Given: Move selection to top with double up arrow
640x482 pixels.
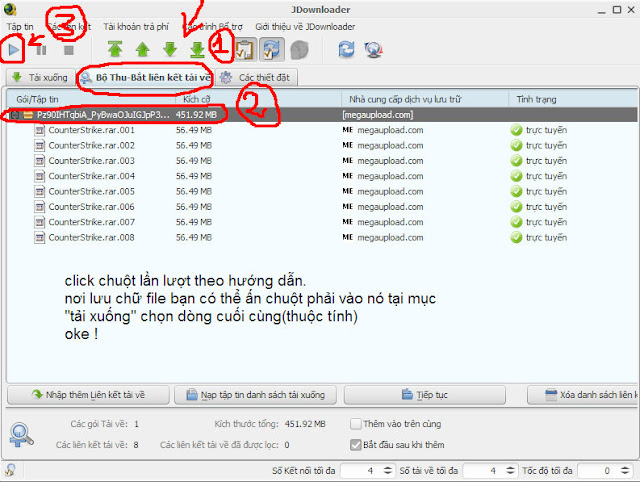Looking at the screenshot, I should click(115, 49).
